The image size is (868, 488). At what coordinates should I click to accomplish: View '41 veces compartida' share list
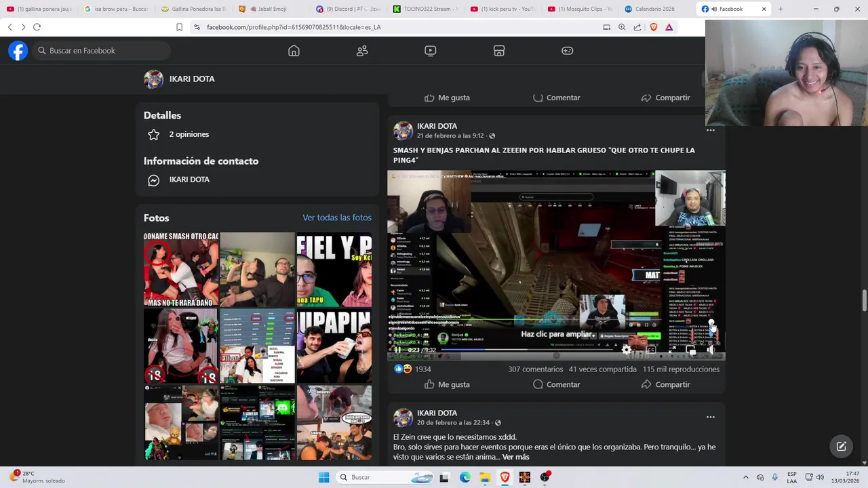pyautogui.click(x=603, y=369)
